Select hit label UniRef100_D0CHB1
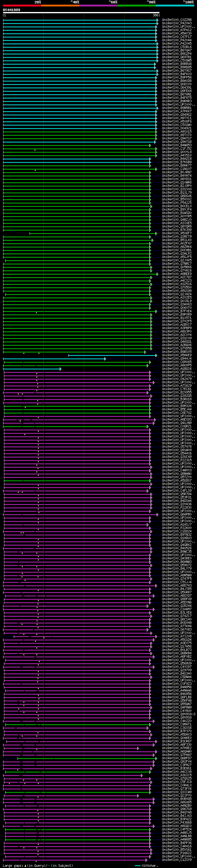 point(177,250)
